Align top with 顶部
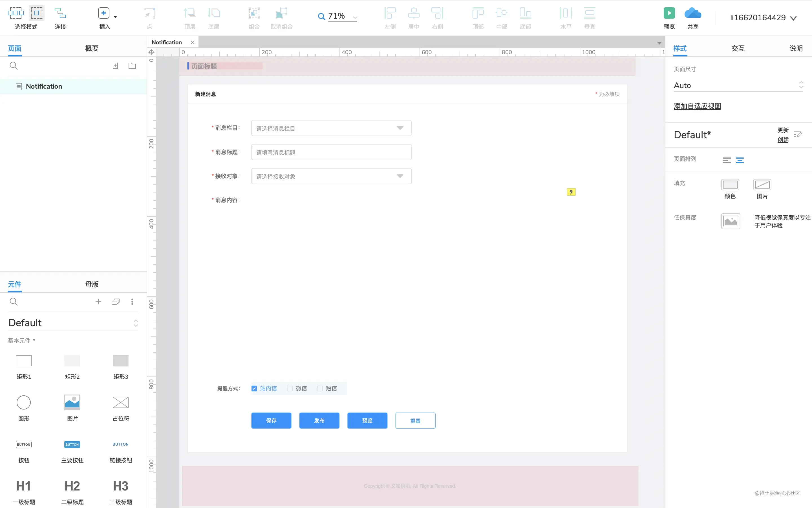This screenshot has height=508, width=812. coord(478,13)
